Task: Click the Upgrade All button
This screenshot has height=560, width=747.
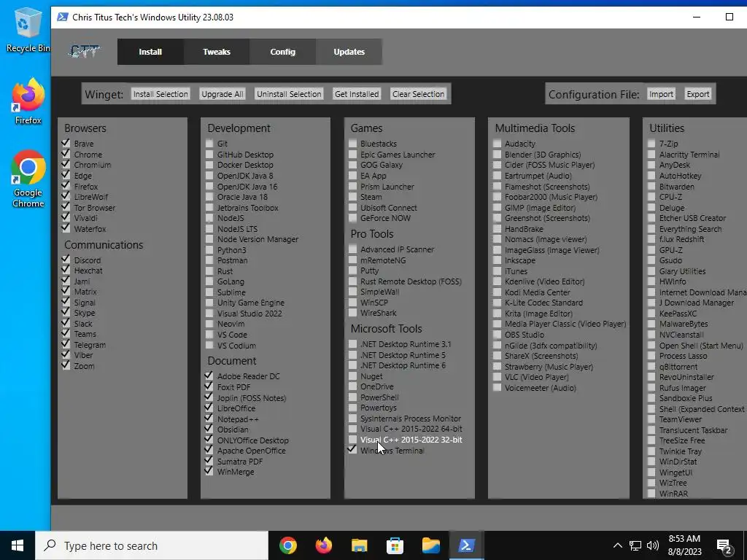Action: pos(222,94)
